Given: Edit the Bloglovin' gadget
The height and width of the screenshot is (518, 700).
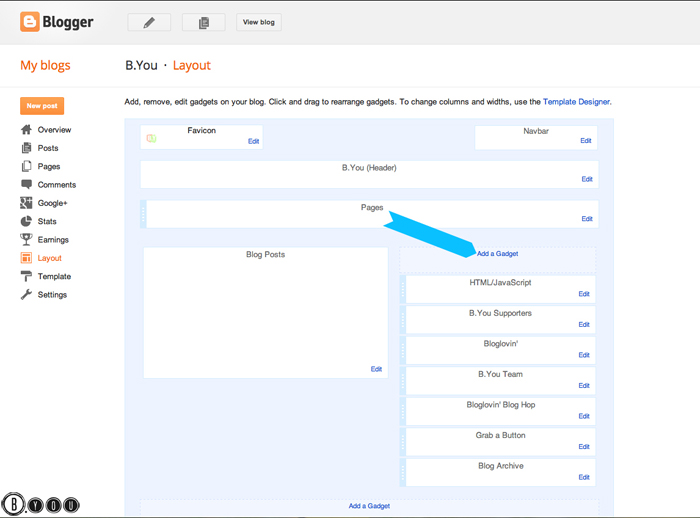Looking at the screenshot, I should [584, 355].
